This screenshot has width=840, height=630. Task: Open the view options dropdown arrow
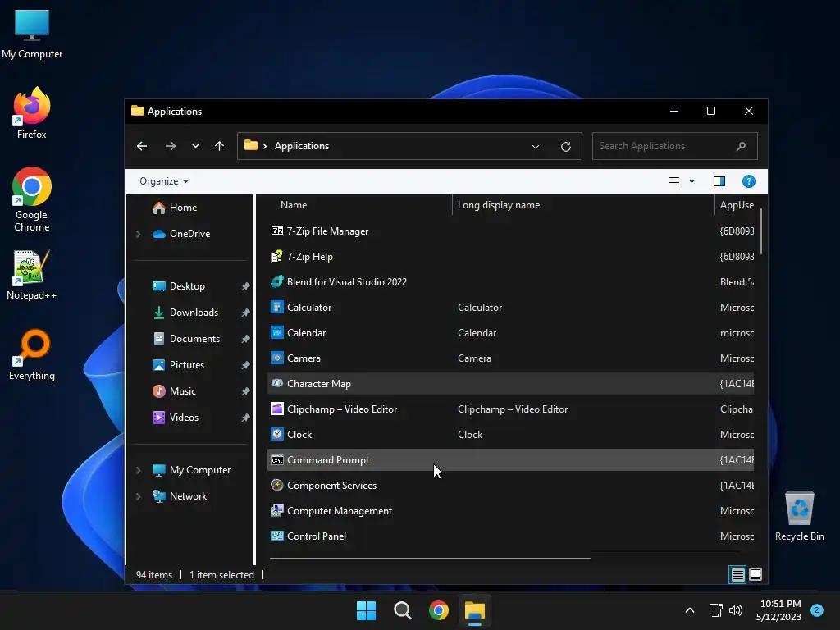click(692, 181)
